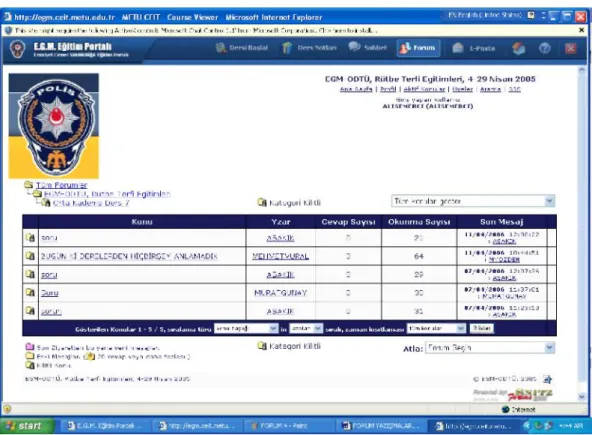Click author MURATGUNAY in the table
Screen dimensions: 592x435
[x=281, y=293]
